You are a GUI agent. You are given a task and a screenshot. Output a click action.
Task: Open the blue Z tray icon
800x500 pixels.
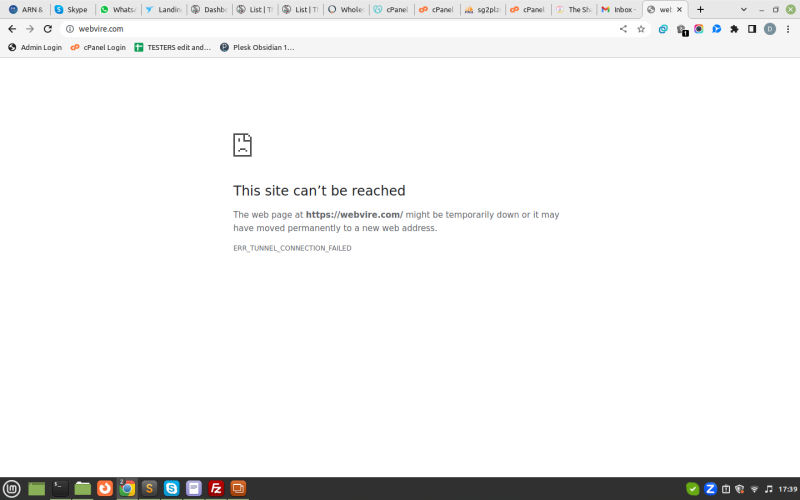710,489
